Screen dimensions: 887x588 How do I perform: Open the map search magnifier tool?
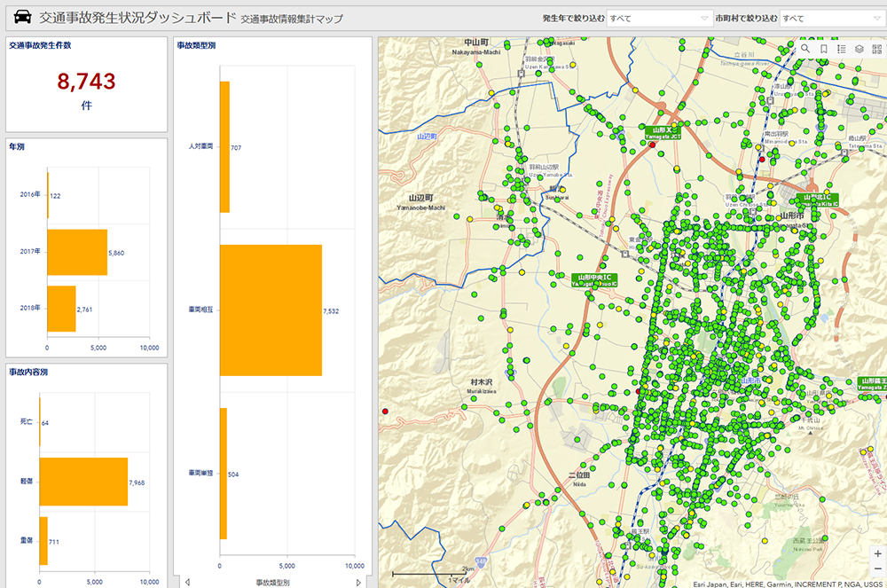click(805, 50)
